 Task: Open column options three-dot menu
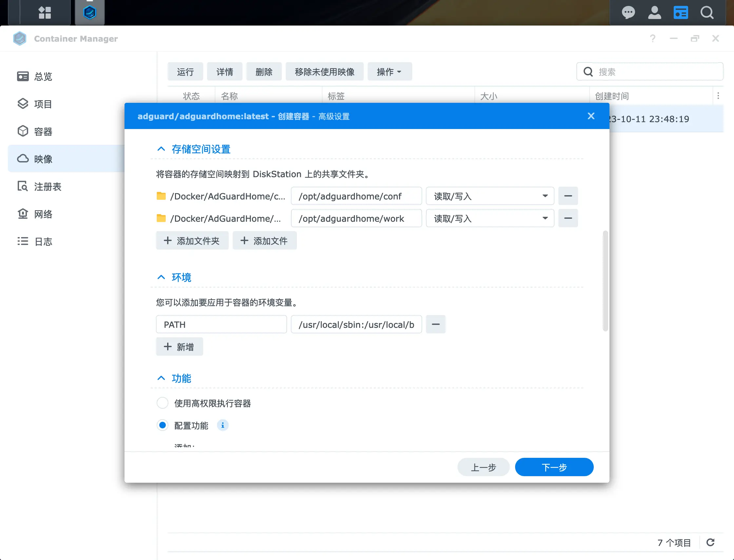(718, 96)
